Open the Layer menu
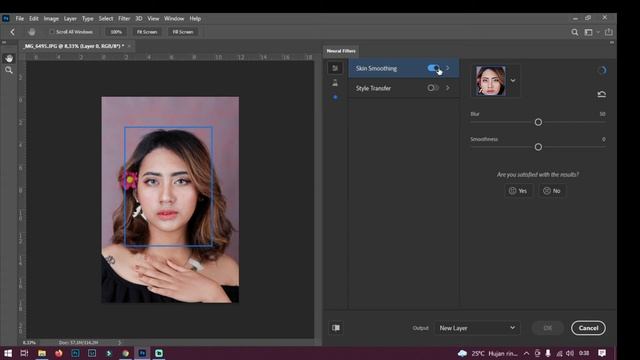Image resolution: width=640 pixels, height=360 pixels. point(70,18)
